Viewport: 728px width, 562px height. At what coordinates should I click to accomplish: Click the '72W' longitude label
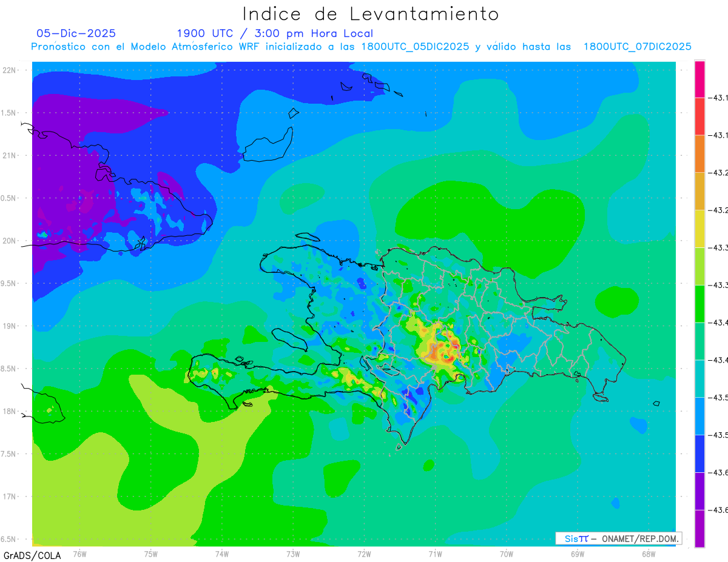pyautogui.click(x=364, y=554)
